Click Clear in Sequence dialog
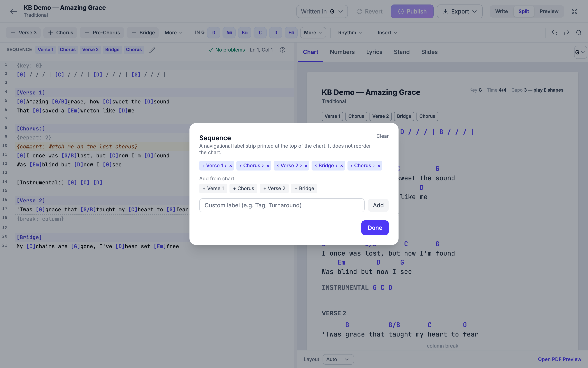The image size is (588, 368). pos(382,136)
